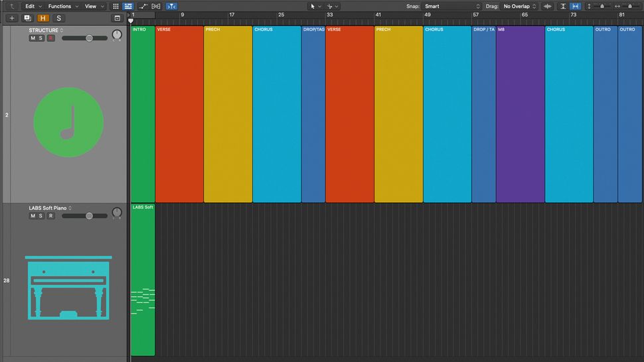Open STRUCTURE track name arrows
Screen dimensions: 644x362
point(62,30)
